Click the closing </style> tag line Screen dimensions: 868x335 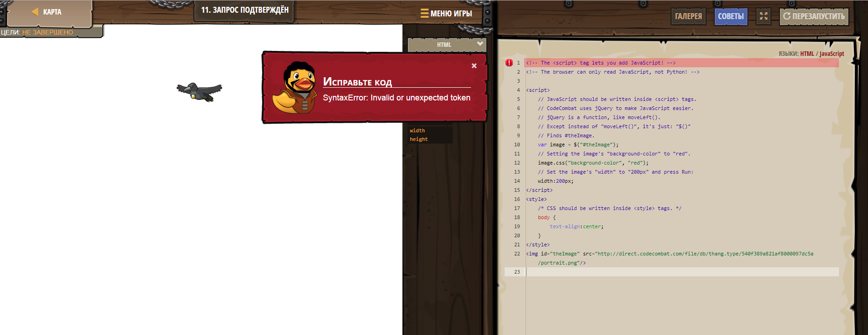pyautogui.click(x=538, y=245)
